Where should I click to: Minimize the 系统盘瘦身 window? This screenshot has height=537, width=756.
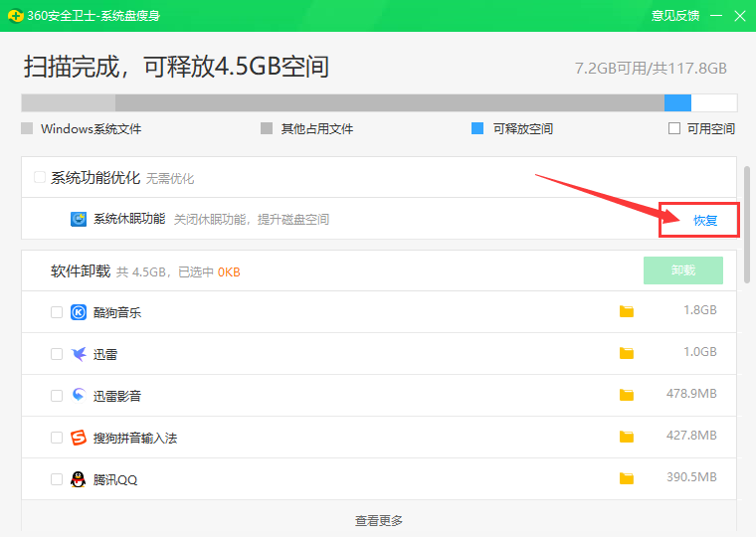click(x=716, y=16)
